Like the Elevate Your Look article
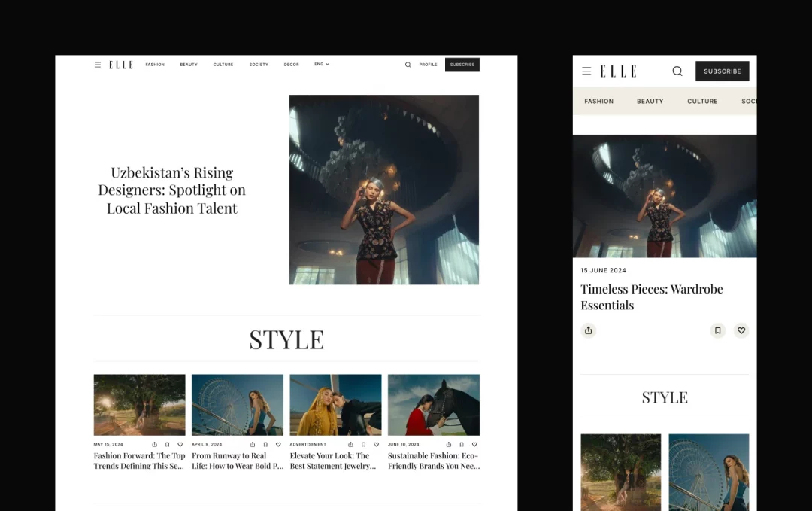 pos(377,444)
